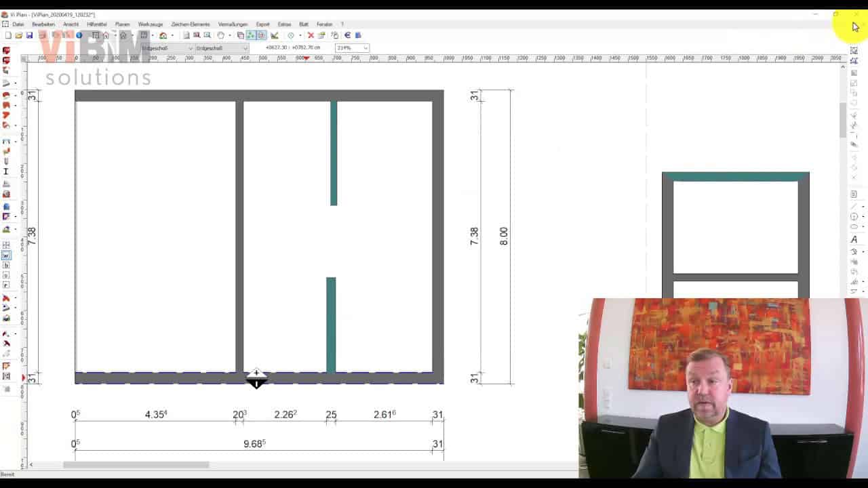Open the Fenster menu
Viewport: 868px width, 488px height.
click(324, 24)
